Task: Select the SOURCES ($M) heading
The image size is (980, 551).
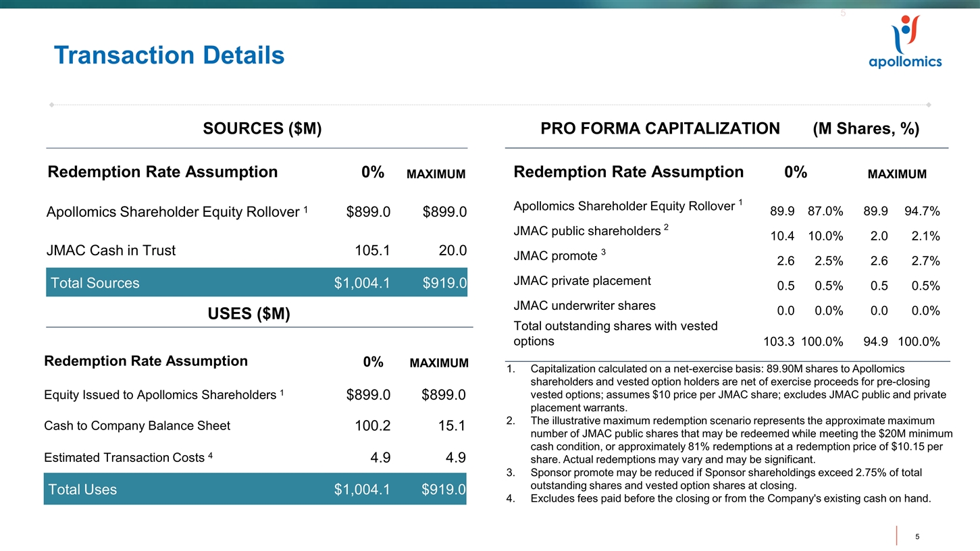Action: (x=261, y=129)
